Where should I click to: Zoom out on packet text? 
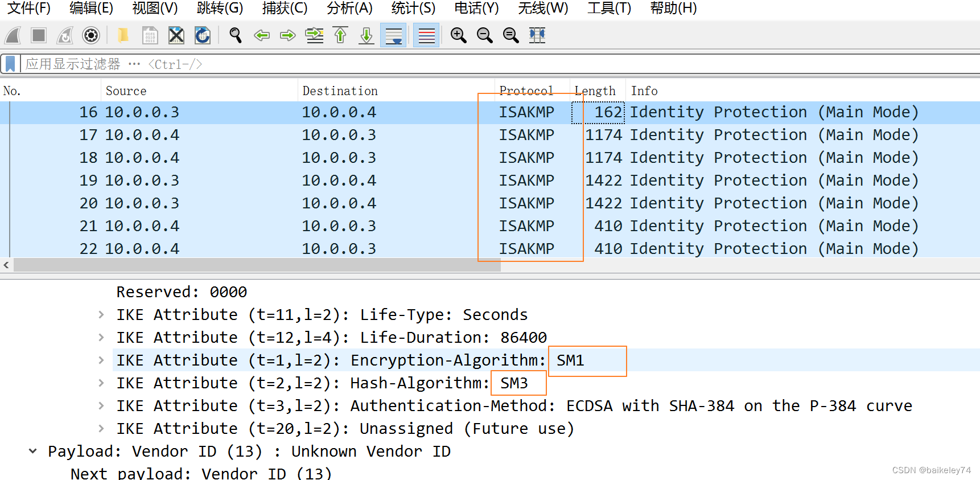click(484, 35)
